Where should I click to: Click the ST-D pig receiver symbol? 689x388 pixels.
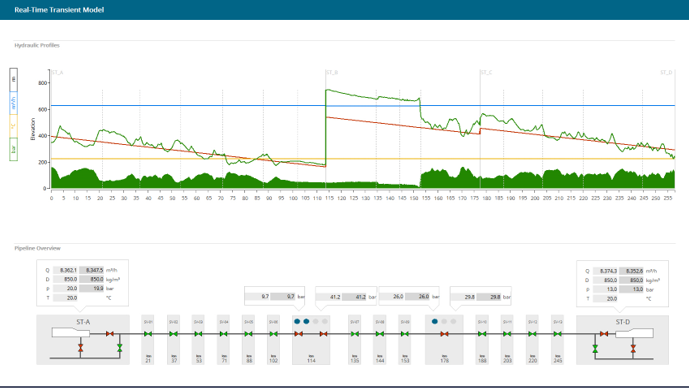pos(634,334)
